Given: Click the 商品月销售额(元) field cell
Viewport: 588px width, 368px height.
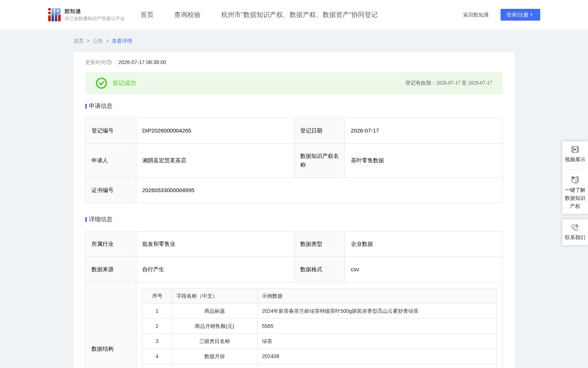Looking at the screenshot, I should pyautogui.click(x=215, y=326).
